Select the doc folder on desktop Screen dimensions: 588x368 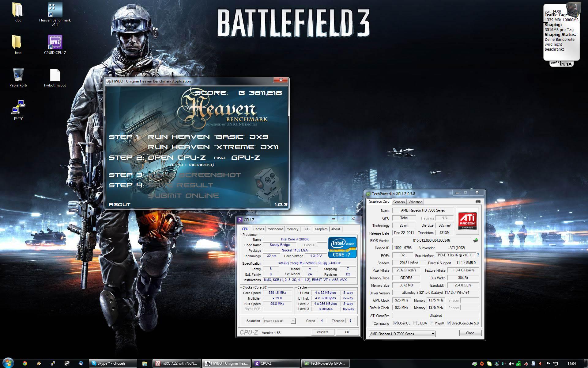coord(18,12)
